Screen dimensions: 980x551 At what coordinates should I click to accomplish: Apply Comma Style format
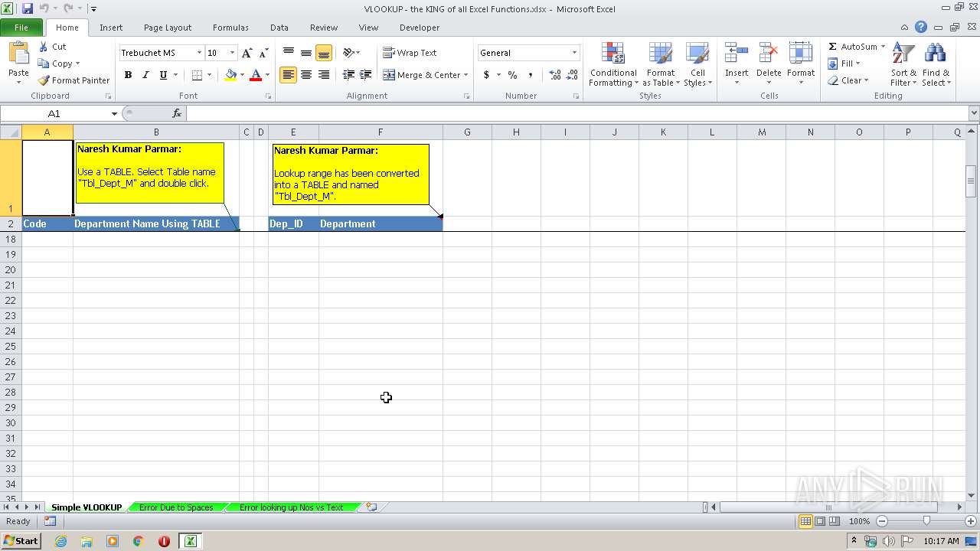tap(531, 75)
